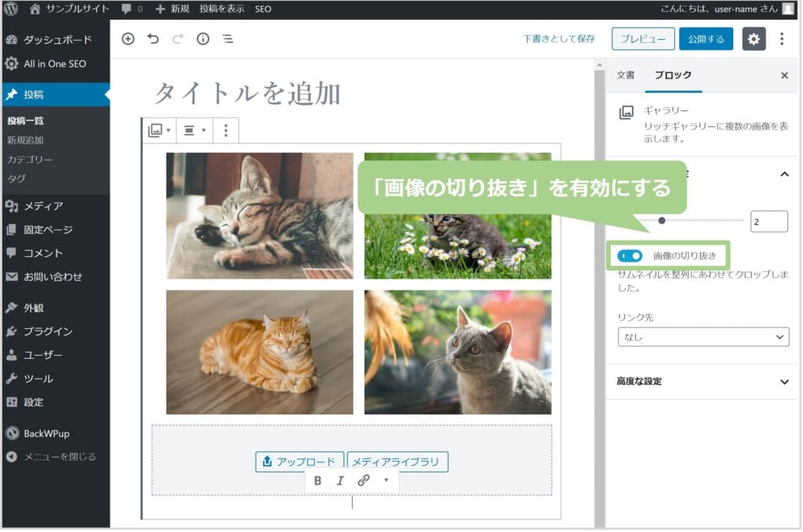Viewport: 803px width, 532px height.
Task: Open the content info icon
Action: 203,39
